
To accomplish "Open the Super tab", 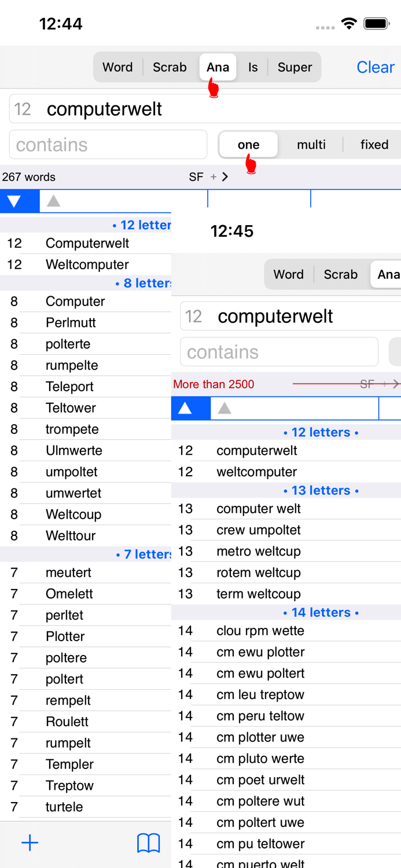I will [x=295, y=67].
